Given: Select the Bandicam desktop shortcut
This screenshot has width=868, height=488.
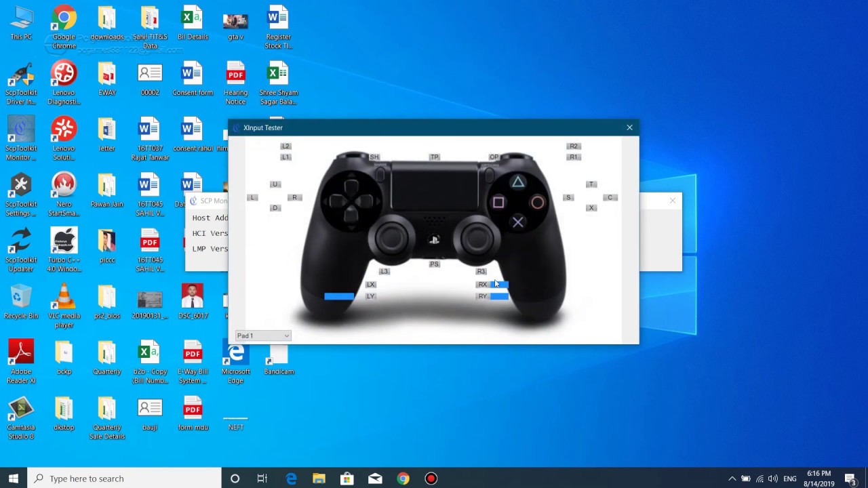Looking at the screenshot, I should click(278, 358).
